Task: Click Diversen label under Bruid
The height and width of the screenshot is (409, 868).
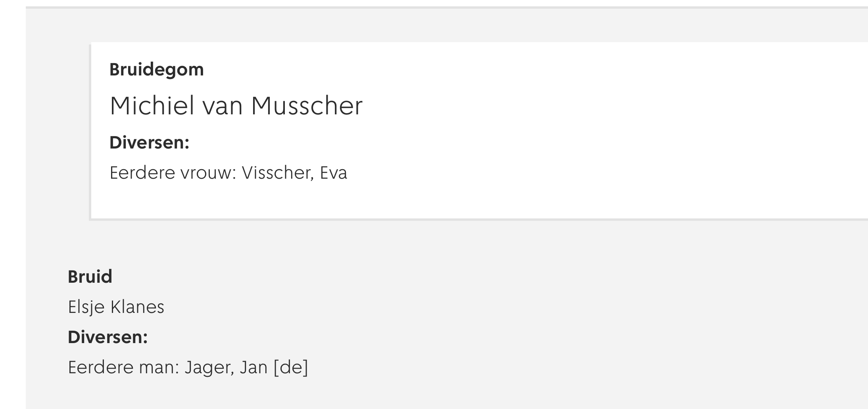Action: click(108, 337)
